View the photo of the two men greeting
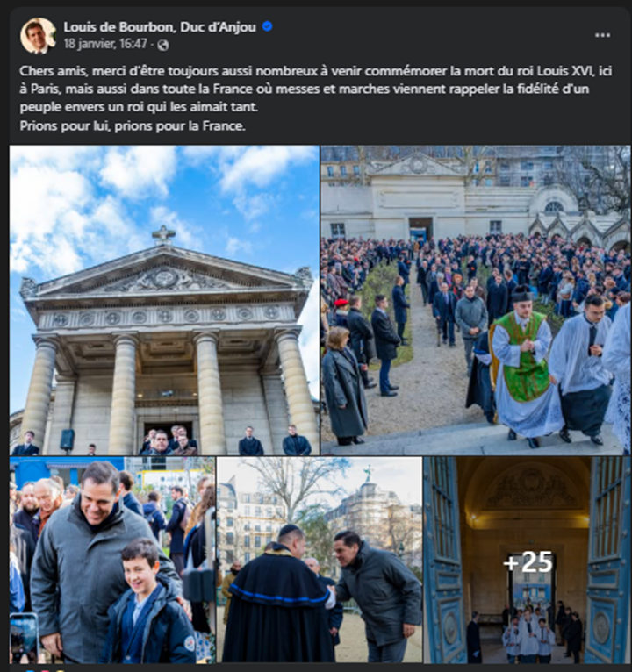Viewport: 632px width, 672px height. [x=320, y=560]
